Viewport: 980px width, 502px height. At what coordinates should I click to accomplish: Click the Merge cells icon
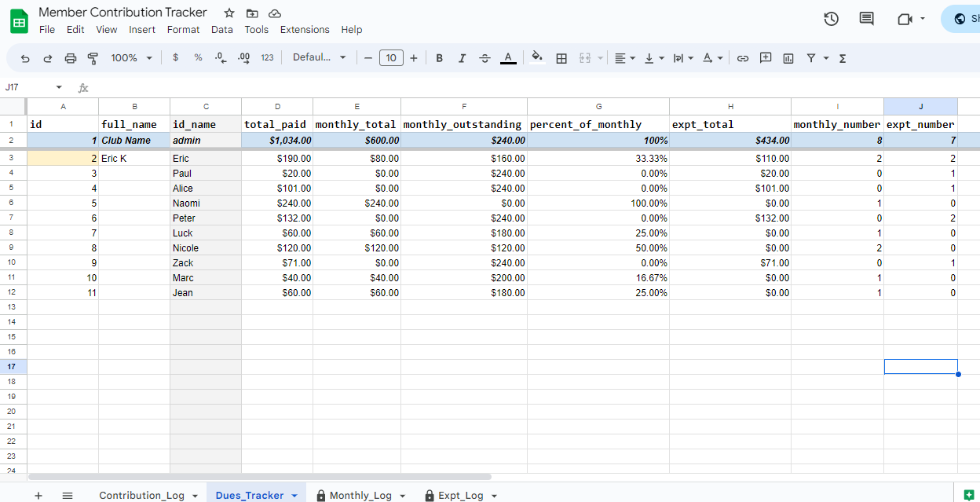[585, 58]
